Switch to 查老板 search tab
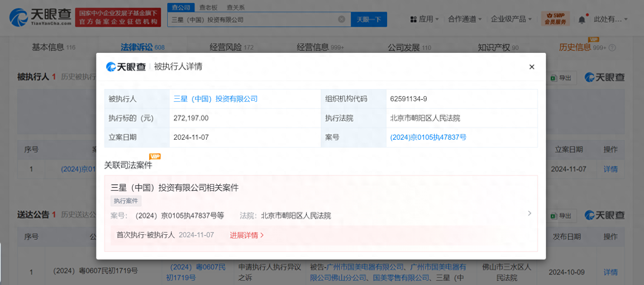 click(x=208, y=7)
